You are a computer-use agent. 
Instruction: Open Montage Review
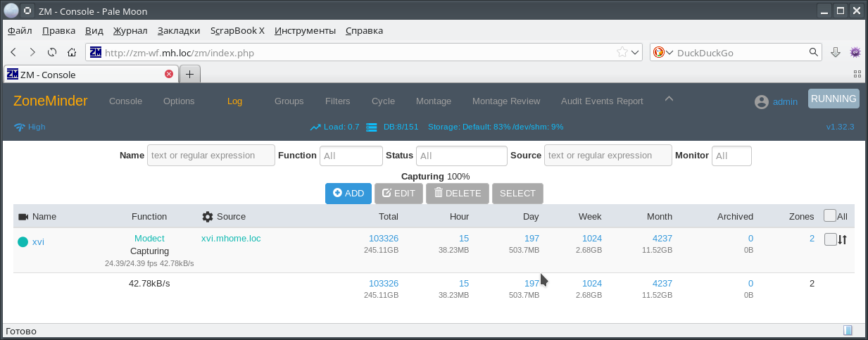[506, 101]
